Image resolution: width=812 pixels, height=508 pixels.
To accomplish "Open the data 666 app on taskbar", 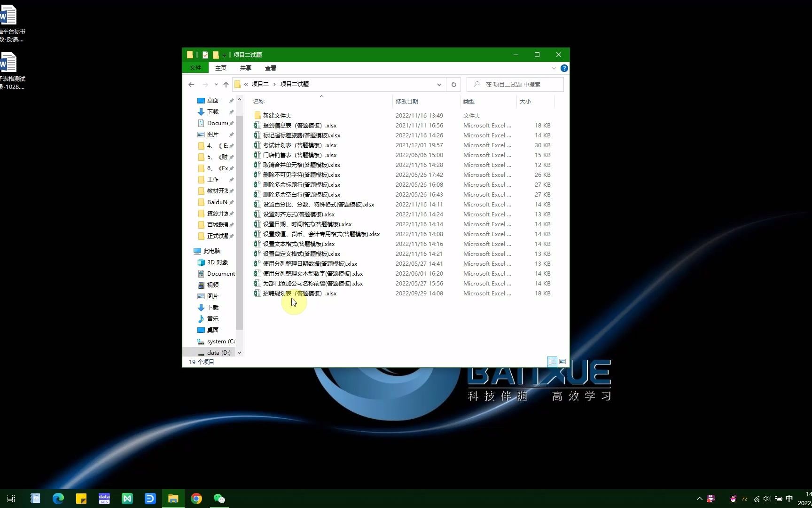I will click(x=104, y=499).
